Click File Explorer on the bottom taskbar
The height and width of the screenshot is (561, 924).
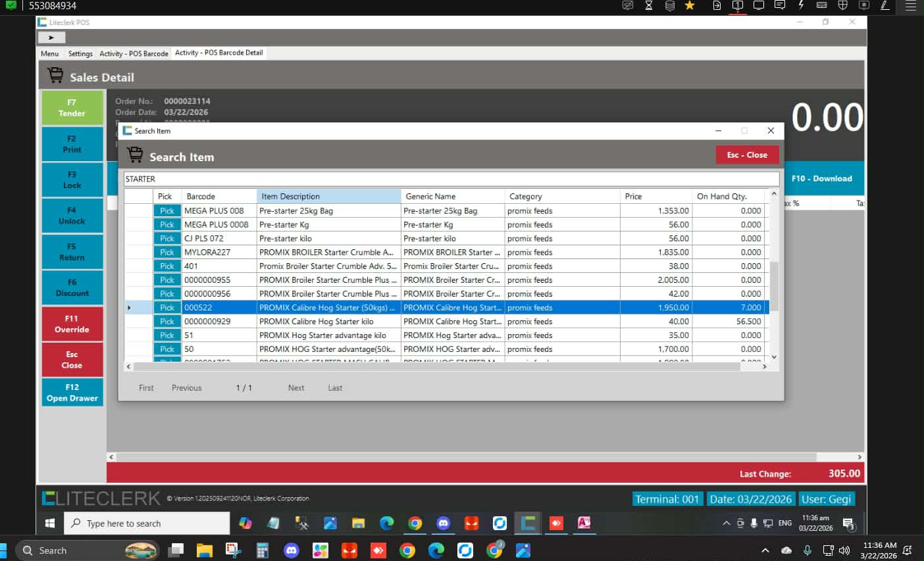click(205, 550)
